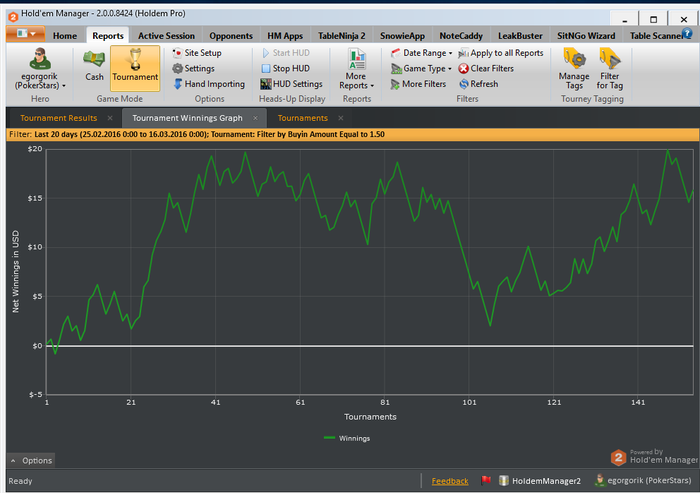Open the SnowieApp ribbon tab

pyautogui.click(x=402, y=36)
